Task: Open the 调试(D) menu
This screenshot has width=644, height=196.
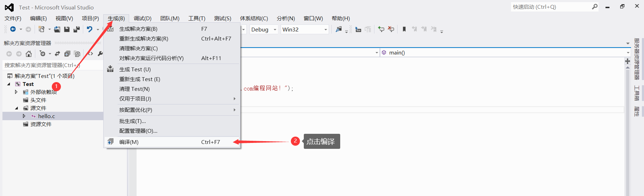Action: click(142, 18)
